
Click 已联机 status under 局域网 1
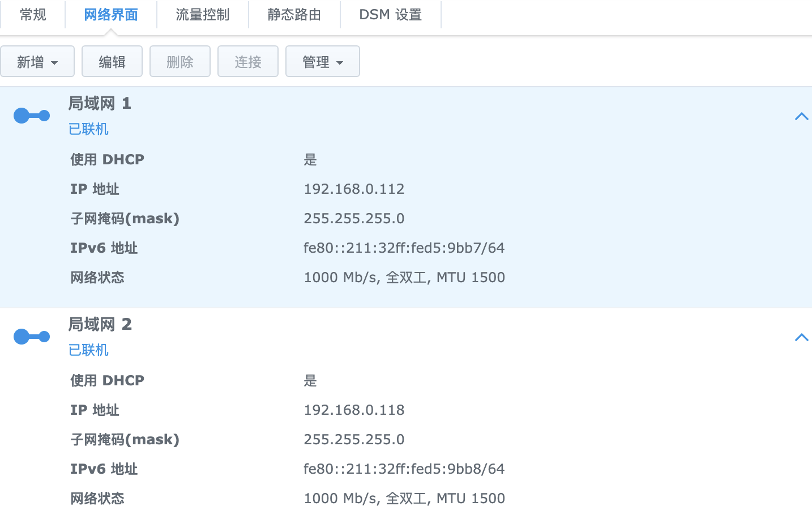[88, 129]
